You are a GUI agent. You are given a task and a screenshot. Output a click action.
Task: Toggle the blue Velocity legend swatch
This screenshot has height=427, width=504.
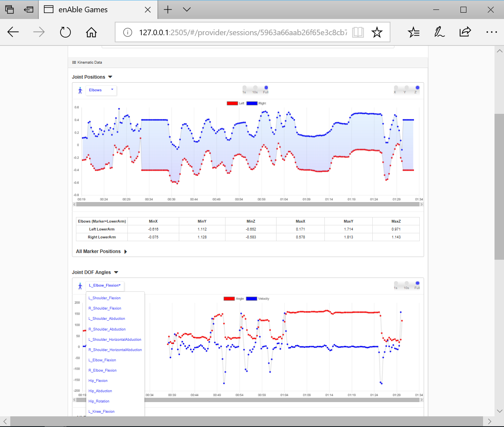point(252,299)
